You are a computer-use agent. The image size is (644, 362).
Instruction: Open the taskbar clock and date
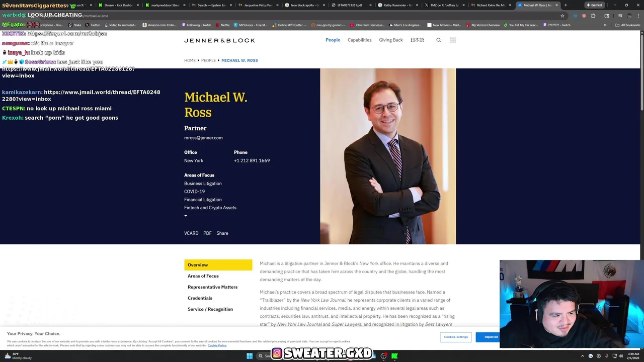coord(633,356)
